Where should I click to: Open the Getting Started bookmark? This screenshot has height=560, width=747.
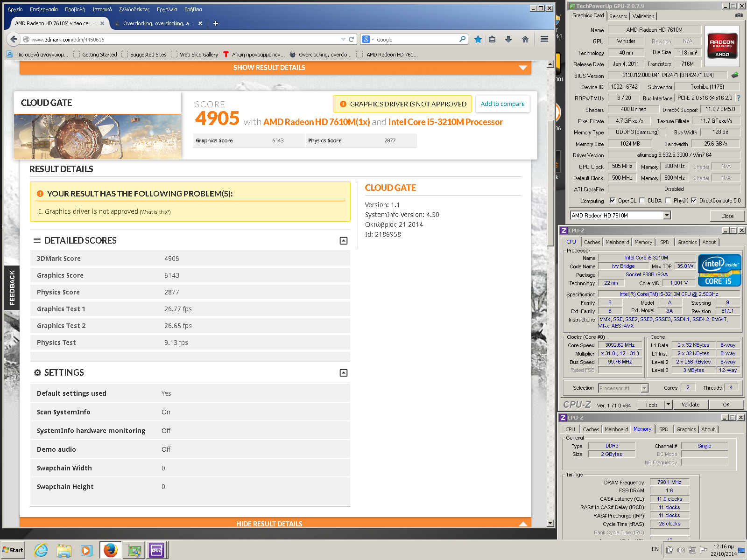coord(95,55)
